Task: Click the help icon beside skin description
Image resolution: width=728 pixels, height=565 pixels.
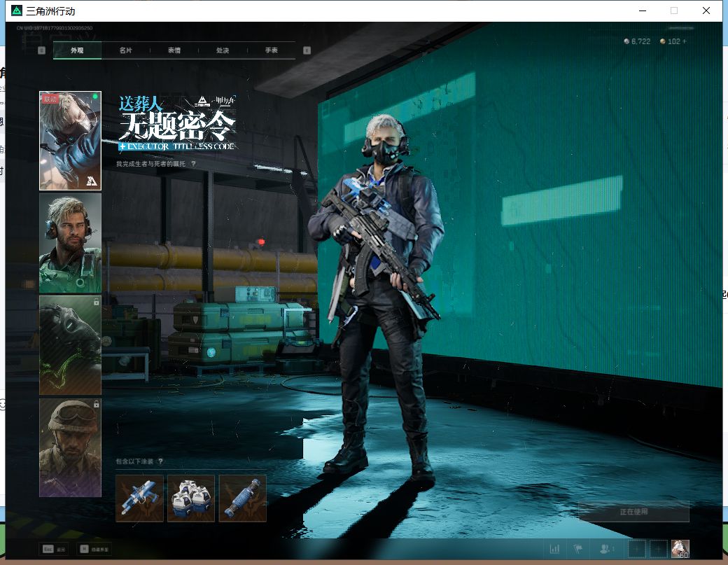Action: click(193, 164)
